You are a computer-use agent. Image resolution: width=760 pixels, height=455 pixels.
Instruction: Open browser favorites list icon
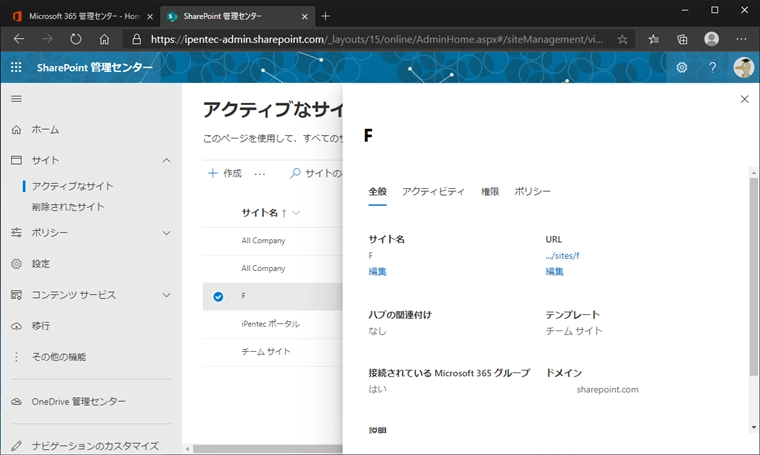653,39
